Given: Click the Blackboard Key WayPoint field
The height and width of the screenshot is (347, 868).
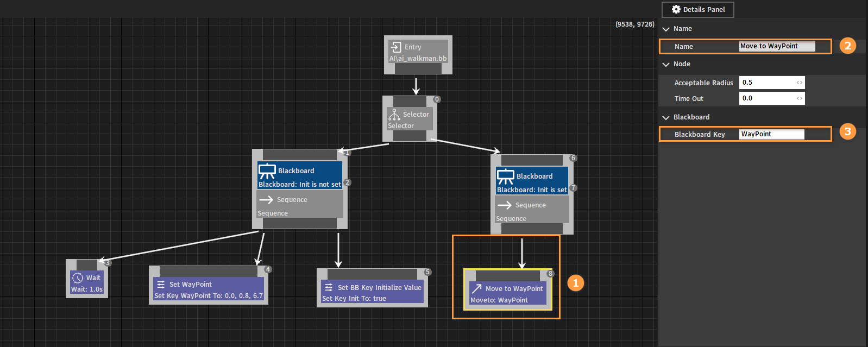Looking at the screenshot, I should [x=771, y=134].
